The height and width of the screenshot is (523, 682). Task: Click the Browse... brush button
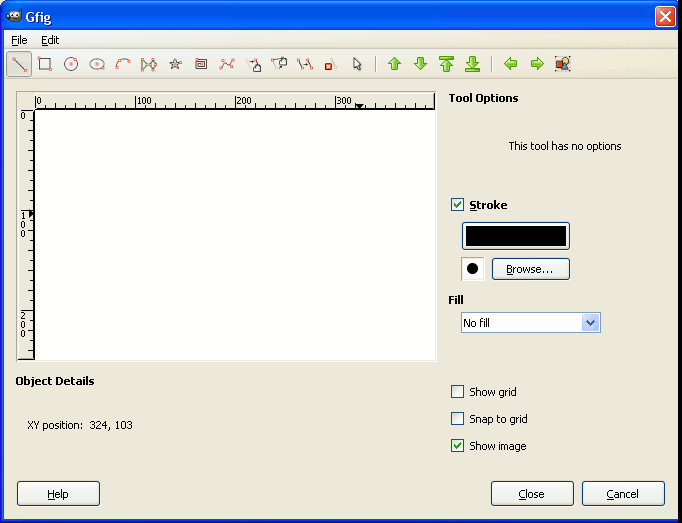pos(531,269)
